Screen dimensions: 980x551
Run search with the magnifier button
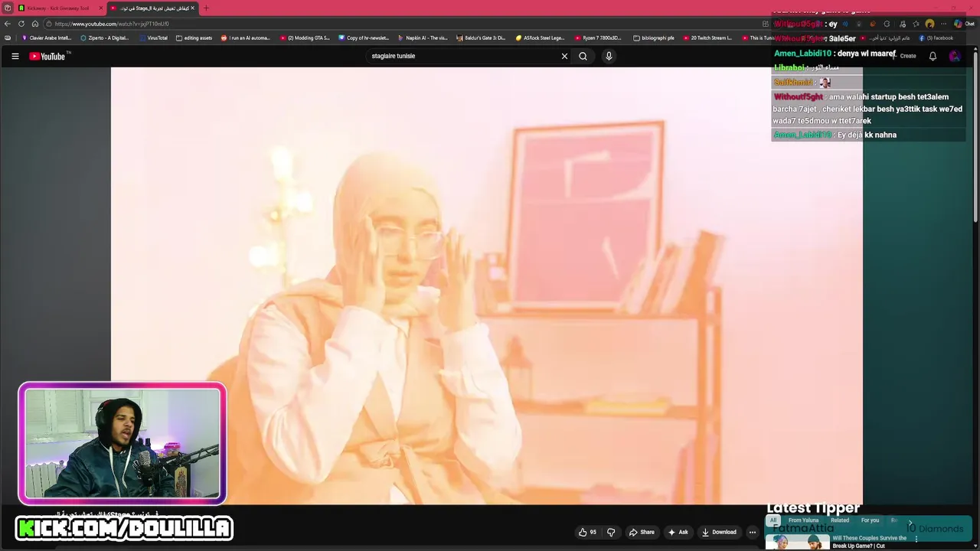pyautogui.click(x=583, y=56)
